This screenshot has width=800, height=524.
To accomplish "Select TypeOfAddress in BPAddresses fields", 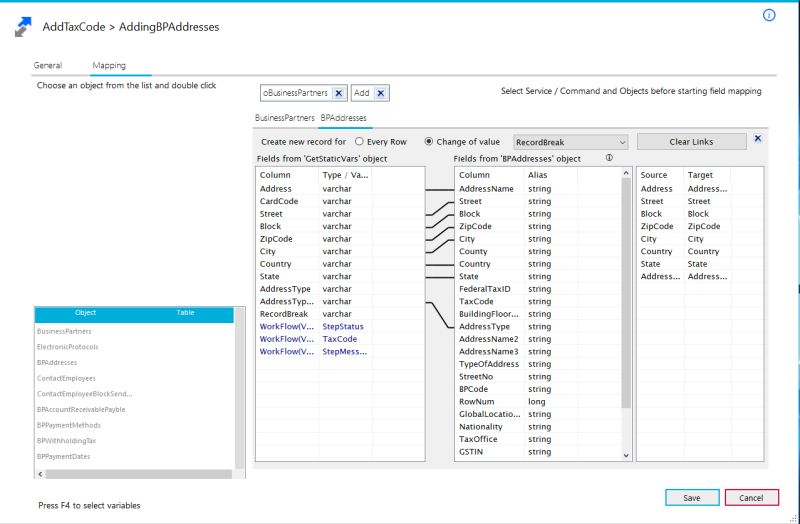I will [x=538, y=364].
